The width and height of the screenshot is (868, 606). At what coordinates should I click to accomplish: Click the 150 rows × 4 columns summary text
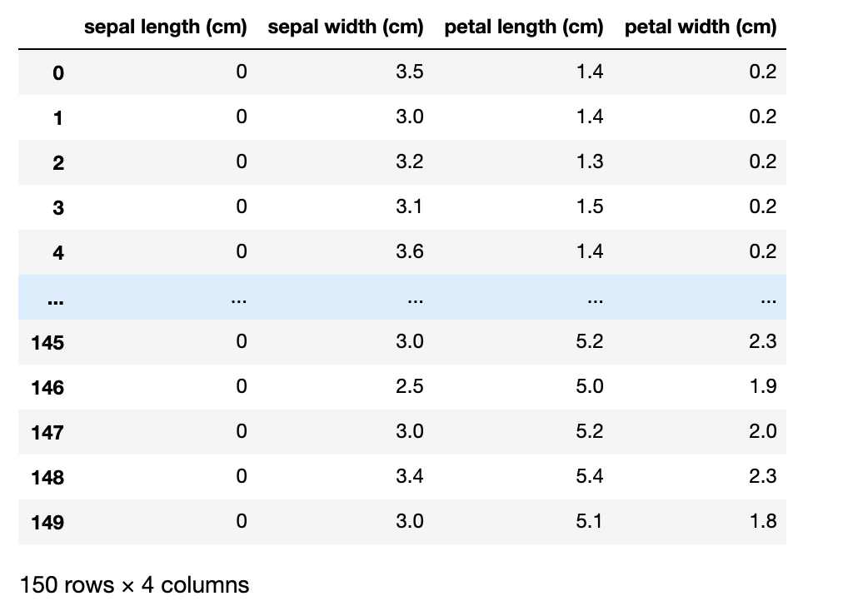[x=134, y=585]
